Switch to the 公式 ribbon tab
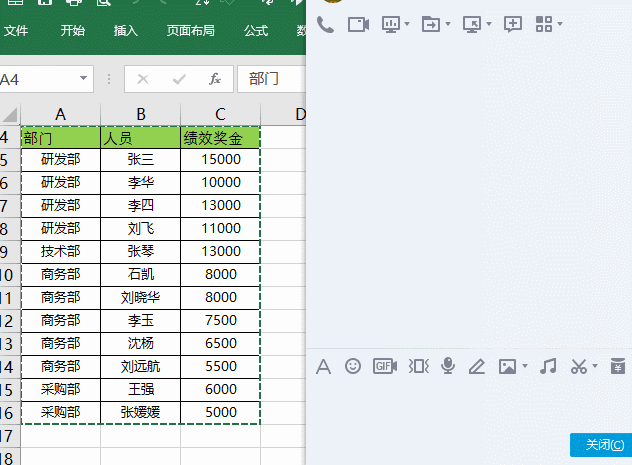Image resolution: width=632 pixels, height=465 pixels. (256, 31)
